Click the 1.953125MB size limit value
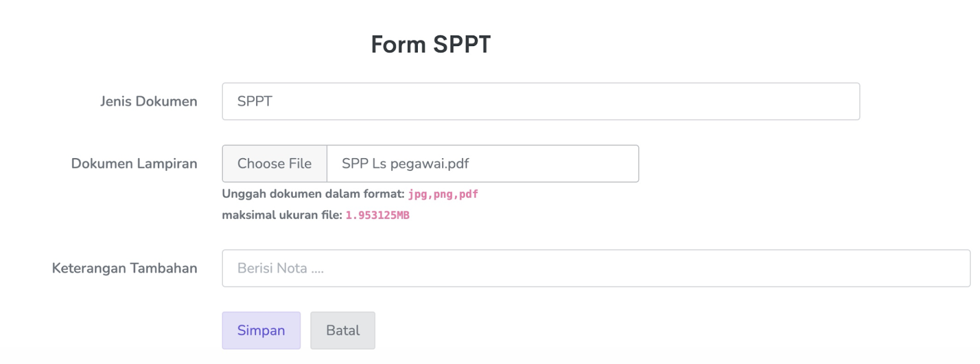Screen dimensions: 980x364 pos(377,215)
